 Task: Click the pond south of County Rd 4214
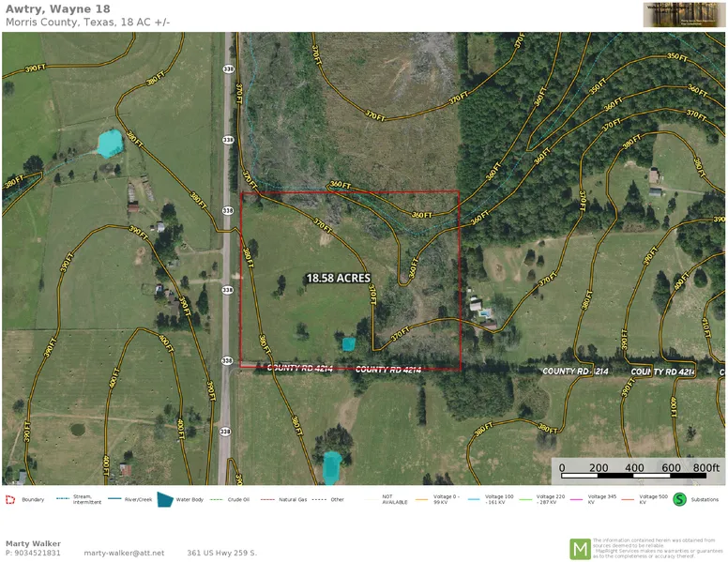[x=331, y=466]
